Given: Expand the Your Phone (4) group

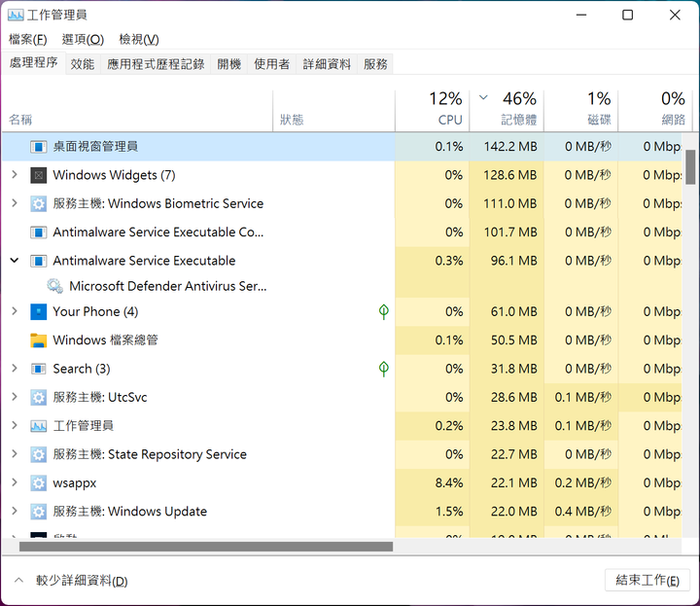Looking at the screenshot, I should [15, 311].
